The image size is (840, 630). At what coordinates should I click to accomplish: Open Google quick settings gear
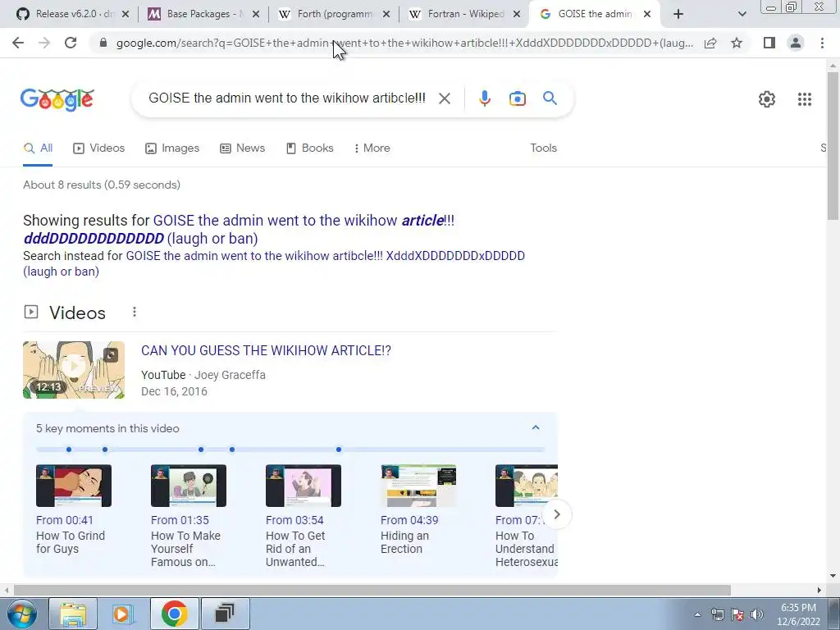[x=767, y=99]
